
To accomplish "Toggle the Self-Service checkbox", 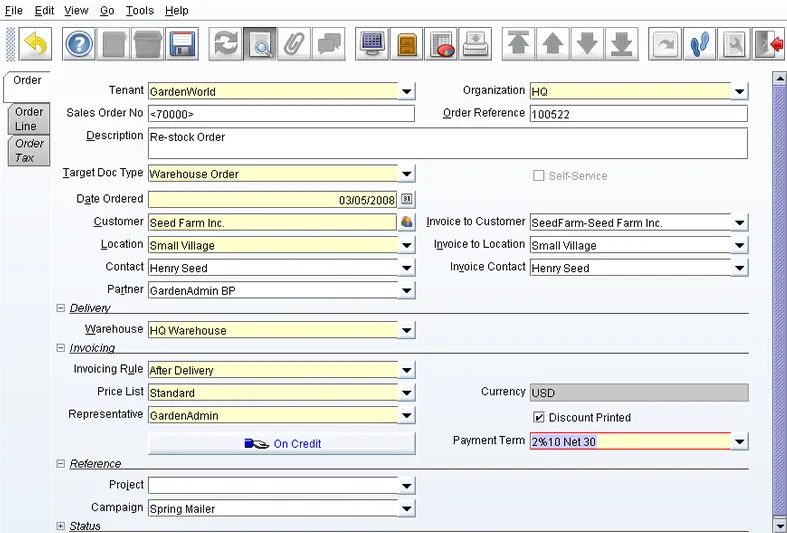I will [539, 176].
